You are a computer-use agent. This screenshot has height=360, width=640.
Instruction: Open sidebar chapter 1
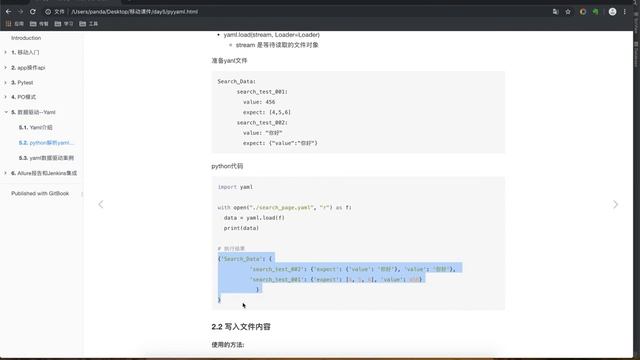(x=25, y=52)
